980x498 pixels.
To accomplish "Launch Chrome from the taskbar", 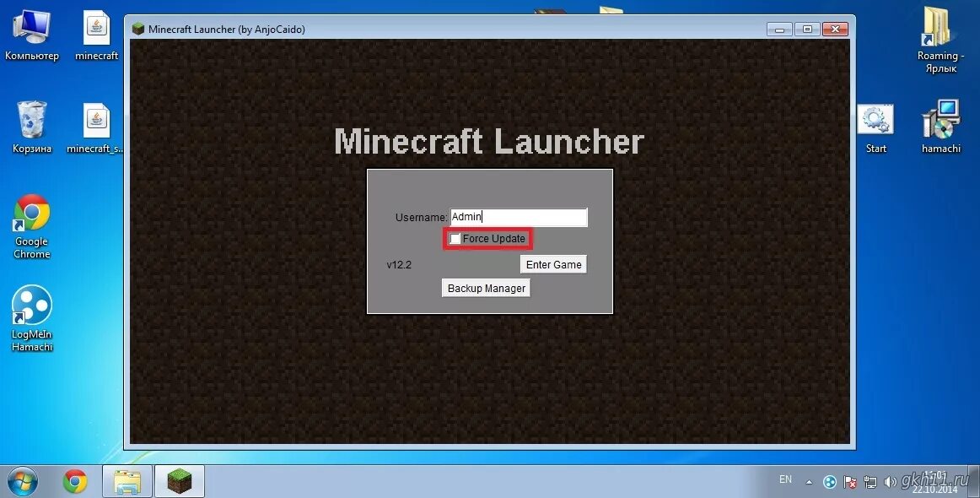I will (x=75, y=482).
